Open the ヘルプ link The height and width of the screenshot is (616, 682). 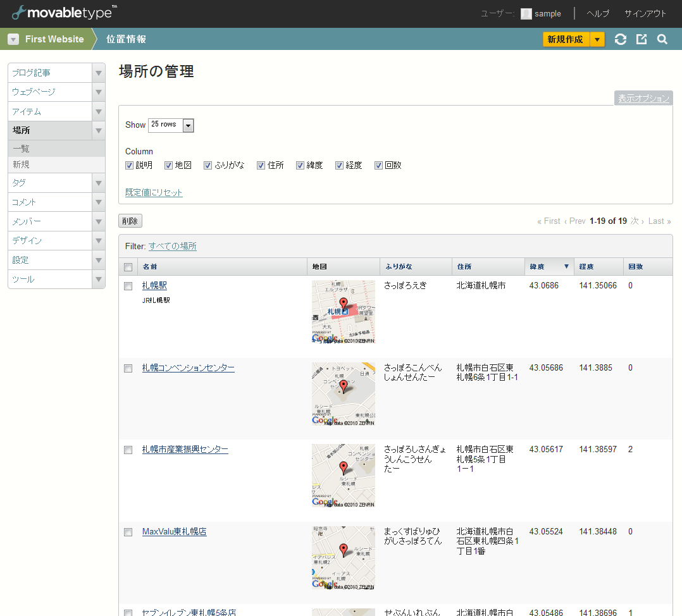pos(598,14)
